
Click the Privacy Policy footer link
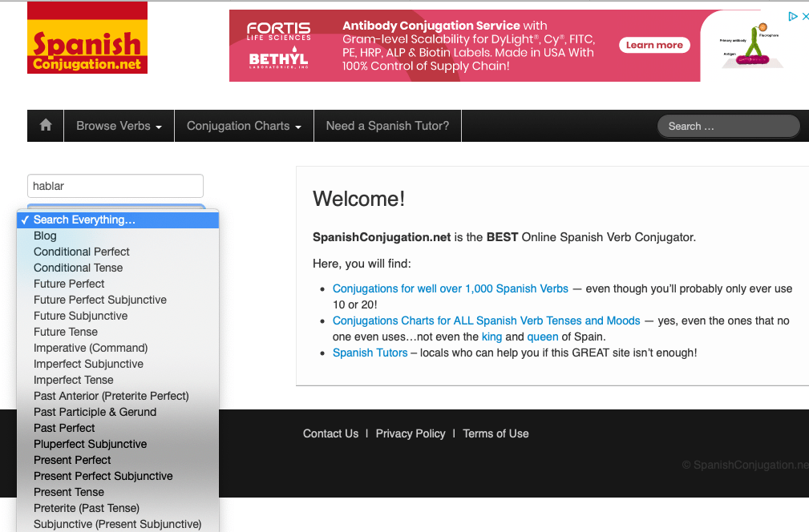[x=410, y=433]
